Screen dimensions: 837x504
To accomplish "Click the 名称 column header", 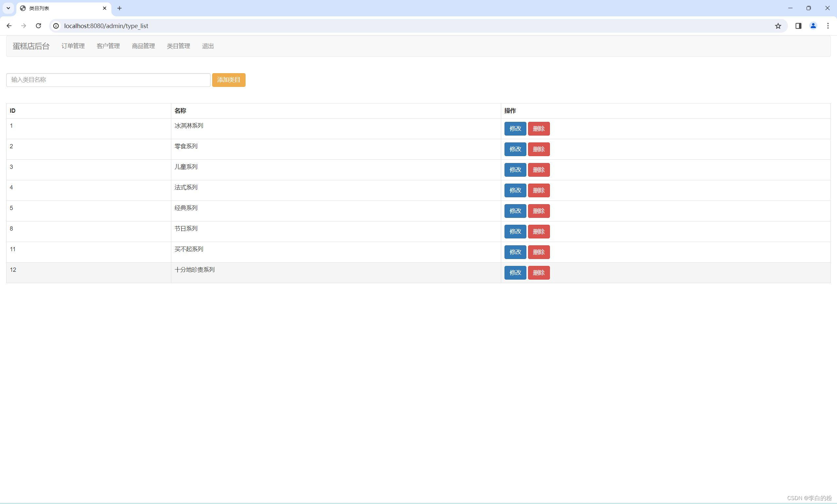I will pyautogui.click(x=336, y=111).
